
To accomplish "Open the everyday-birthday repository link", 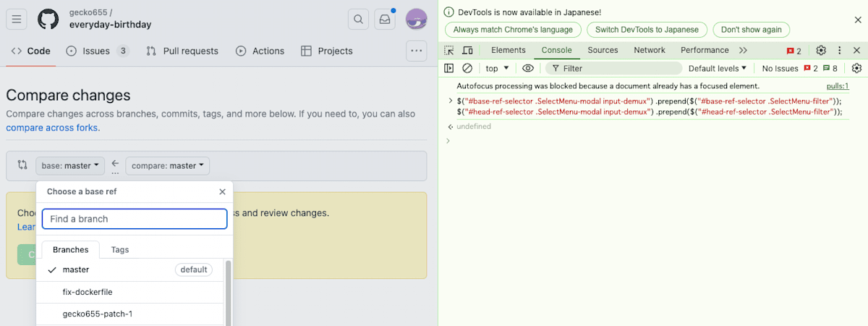I will coord(111,25).
